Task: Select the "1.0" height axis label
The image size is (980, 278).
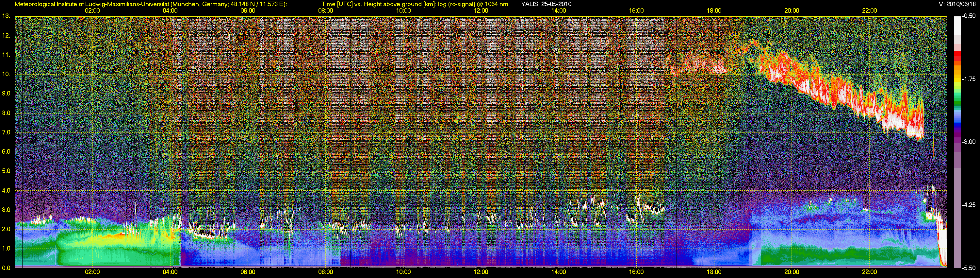Action: pyautogui.click(x=6, y=248)
